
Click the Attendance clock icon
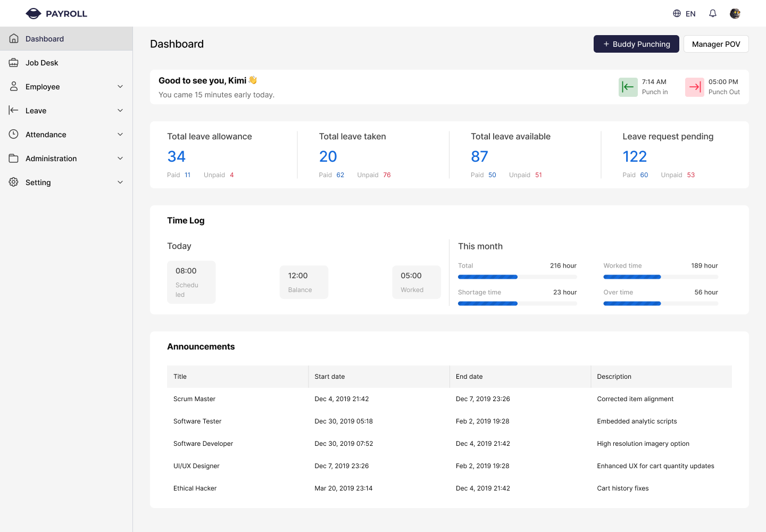click(13, 134)
